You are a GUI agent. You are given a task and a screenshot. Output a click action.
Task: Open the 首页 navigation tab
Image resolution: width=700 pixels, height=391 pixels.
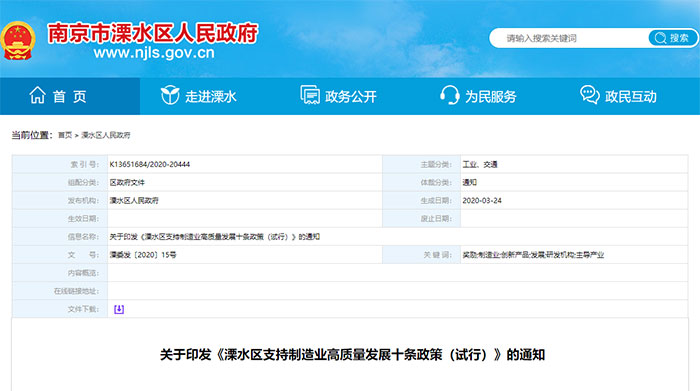coord(70,96)
